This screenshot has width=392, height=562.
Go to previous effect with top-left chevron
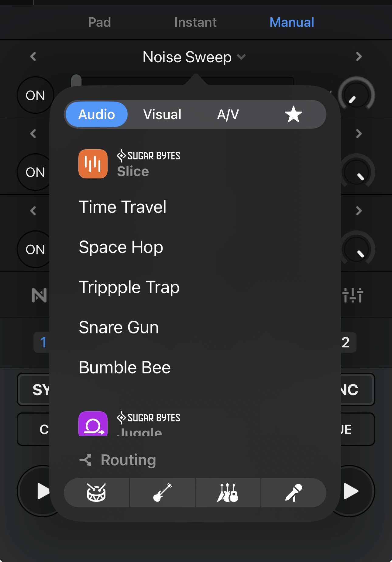pyautogui.click(x=33, y=57)
